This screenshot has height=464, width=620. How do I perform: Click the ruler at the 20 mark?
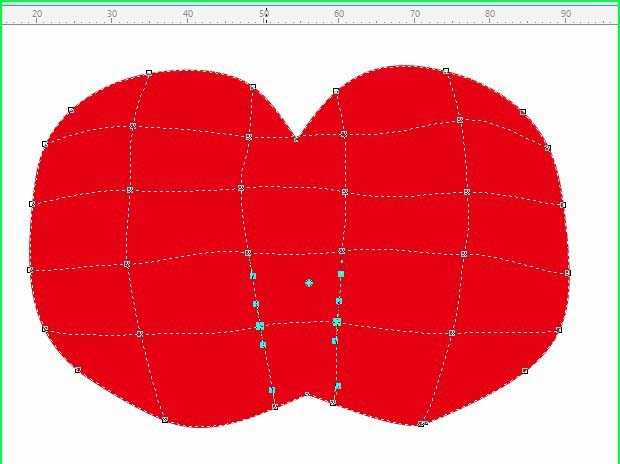(37, 14)
